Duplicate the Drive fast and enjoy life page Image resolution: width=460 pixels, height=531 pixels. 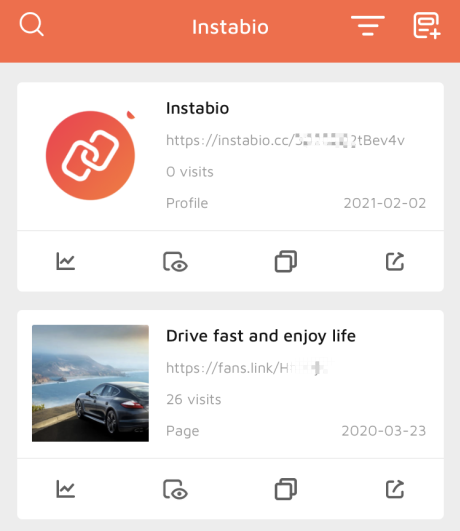pos(286,489)
